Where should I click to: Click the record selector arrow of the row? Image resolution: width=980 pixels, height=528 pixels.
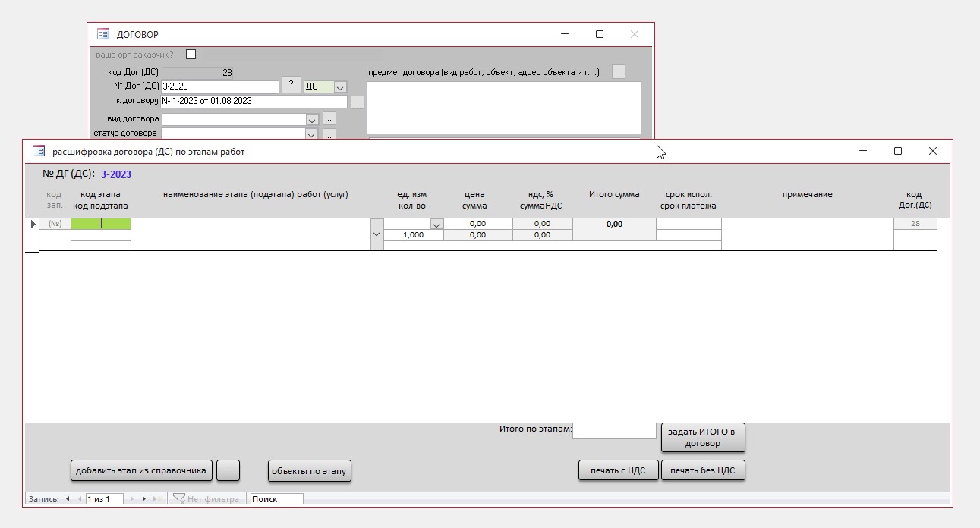pos(33,225)
